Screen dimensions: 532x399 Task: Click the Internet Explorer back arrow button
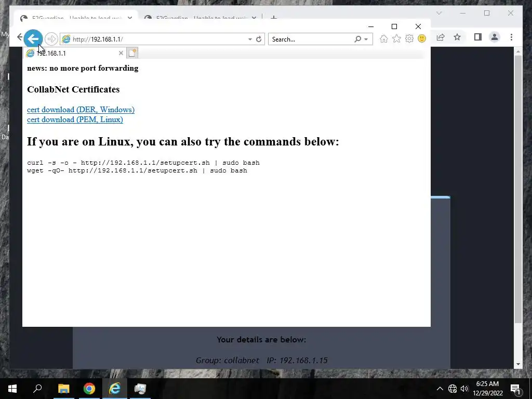pos(33,39)
